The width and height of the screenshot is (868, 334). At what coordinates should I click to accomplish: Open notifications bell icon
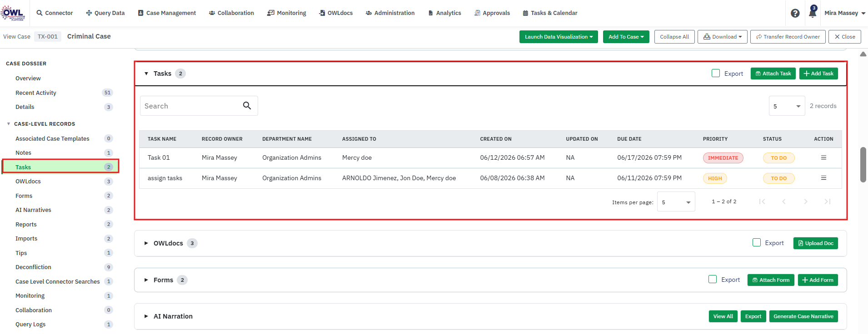[x=813, y=12]
